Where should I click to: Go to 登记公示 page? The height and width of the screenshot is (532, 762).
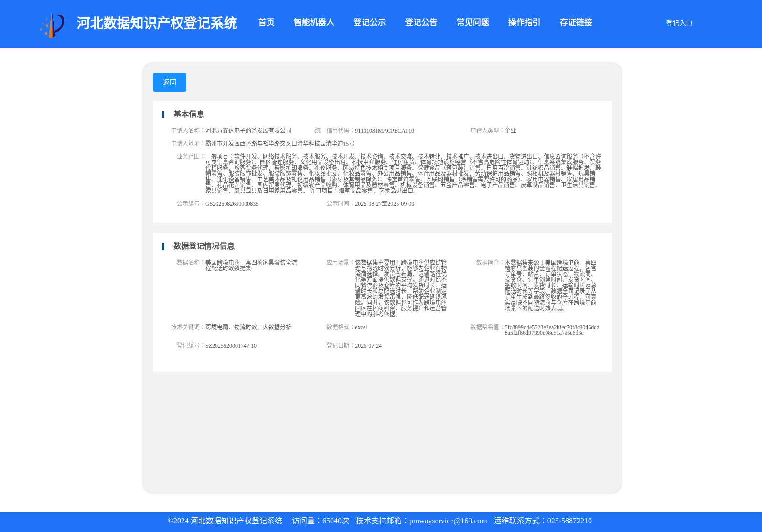(x=369, y=22)
